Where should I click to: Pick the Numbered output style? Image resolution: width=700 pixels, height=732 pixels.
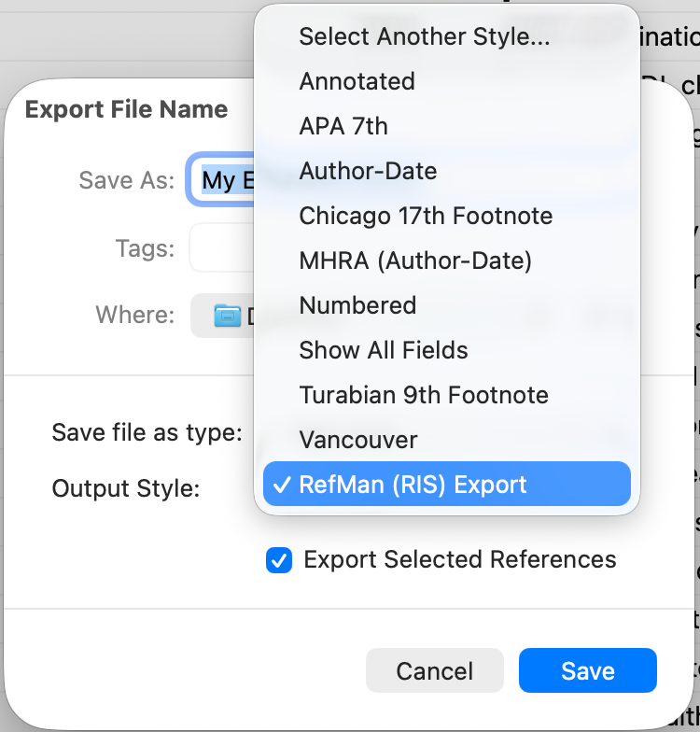357,305
